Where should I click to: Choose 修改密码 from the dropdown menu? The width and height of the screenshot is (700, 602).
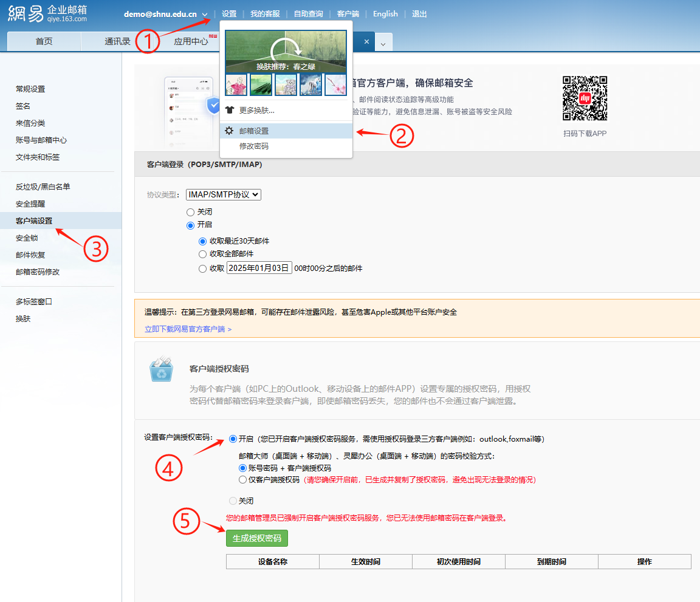(253, 146)
